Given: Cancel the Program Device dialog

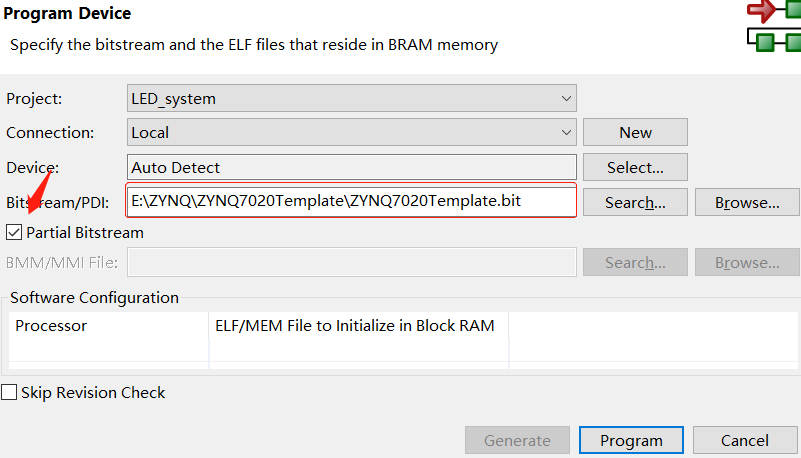Looking at the screenshot, I should 745,440.
